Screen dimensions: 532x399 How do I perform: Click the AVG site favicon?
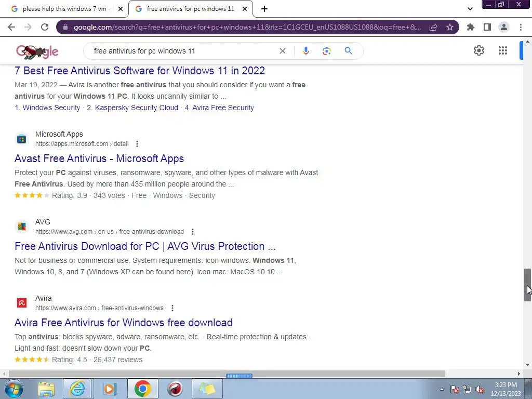pyautogui.click(x=22, y=227)
